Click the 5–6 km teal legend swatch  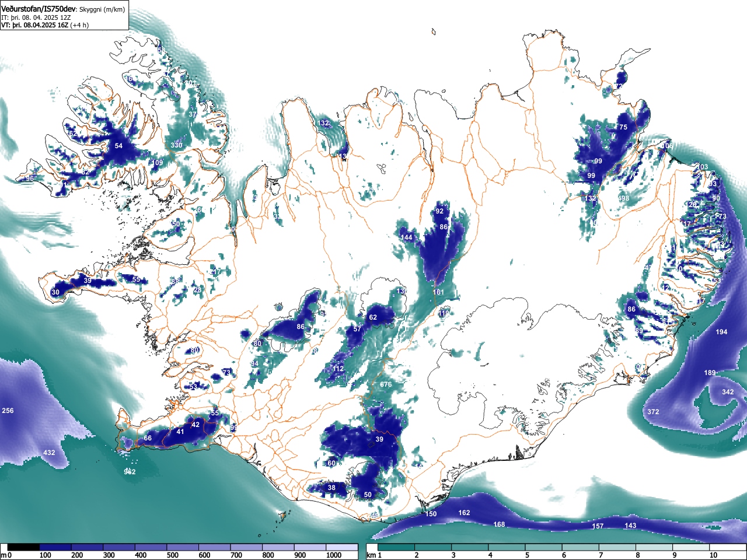[545, 548]
